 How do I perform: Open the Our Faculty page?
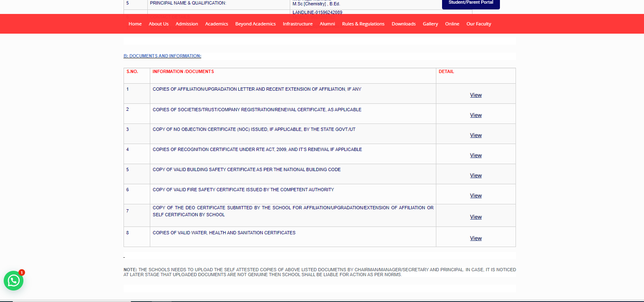(479, 24)
